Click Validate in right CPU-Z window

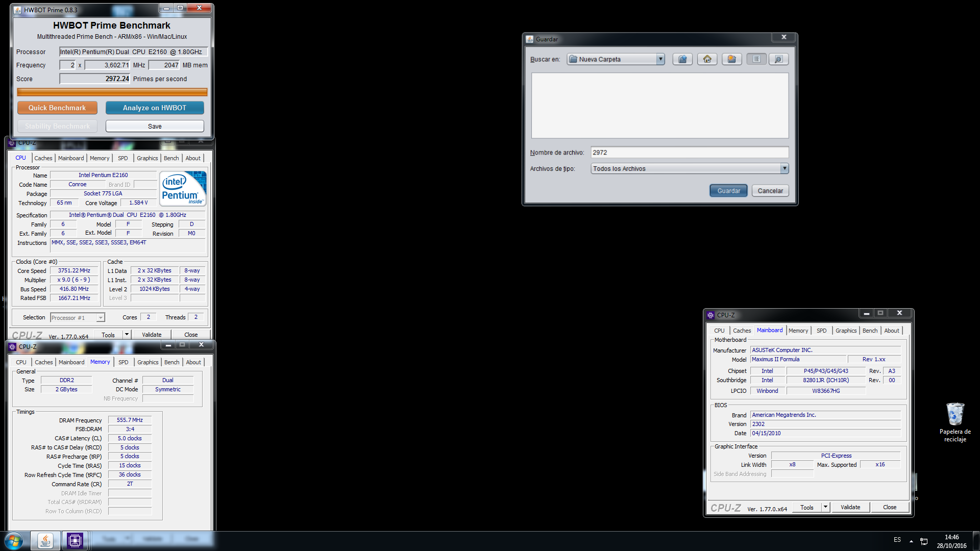(850, 508)
